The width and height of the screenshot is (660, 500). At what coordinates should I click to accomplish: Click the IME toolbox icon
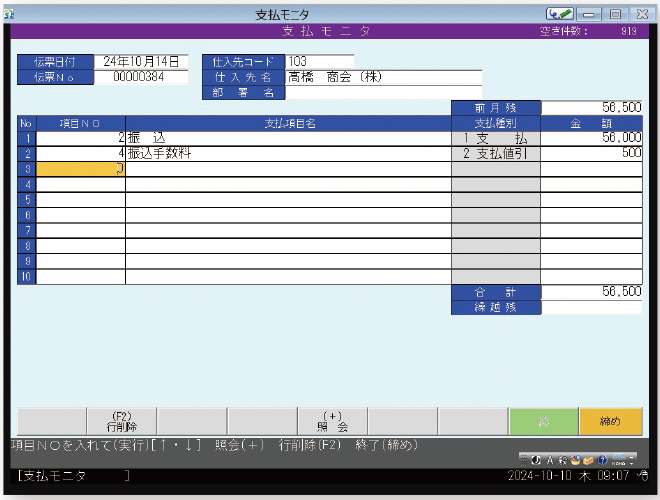point(589,459)
